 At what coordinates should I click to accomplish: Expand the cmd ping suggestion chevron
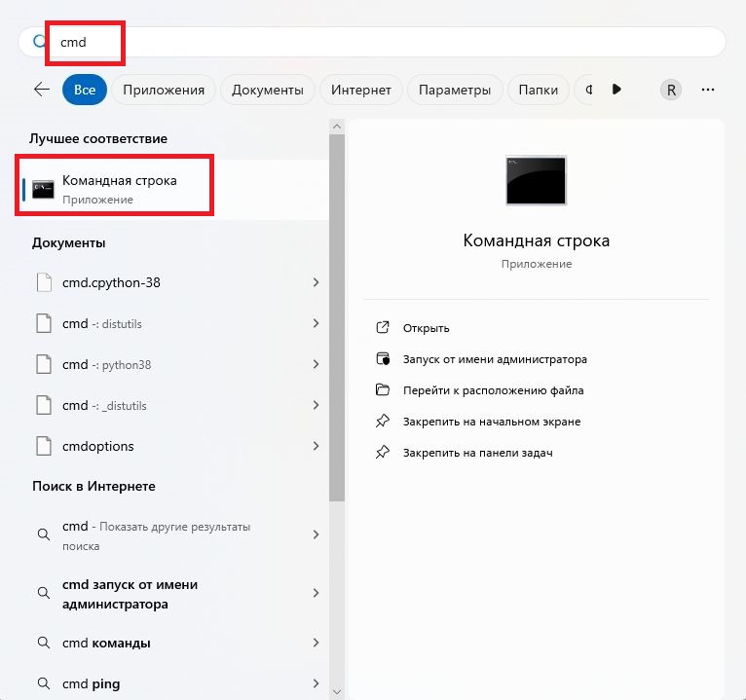[x=316, y=683]
